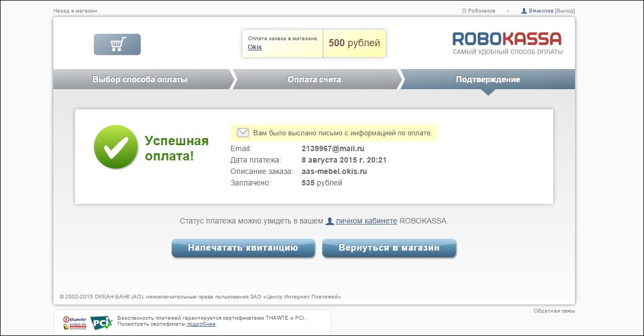Click the Описание заказа: label
Image resolution: width=644 pixels, height=336 pixels.
click(261, 172)
